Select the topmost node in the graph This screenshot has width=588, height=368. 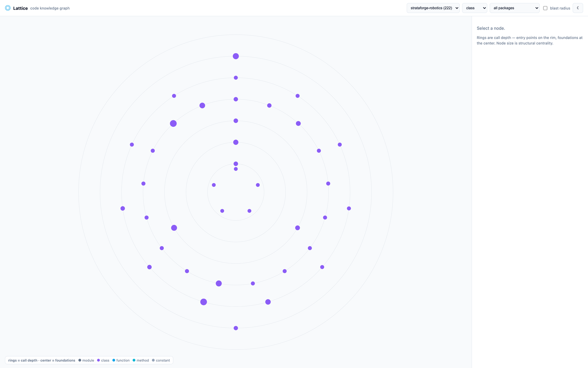click(236, 56)
